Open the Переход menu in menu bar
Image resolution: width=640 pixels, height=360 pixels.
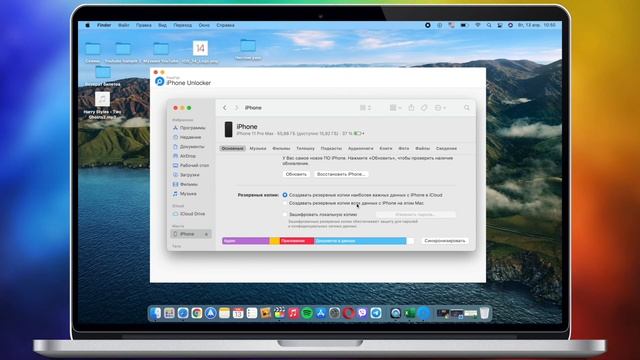point(182,25)
